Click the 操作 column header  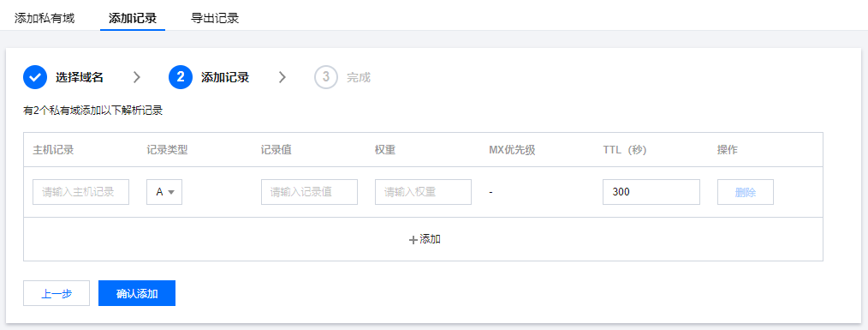(727, 150)
